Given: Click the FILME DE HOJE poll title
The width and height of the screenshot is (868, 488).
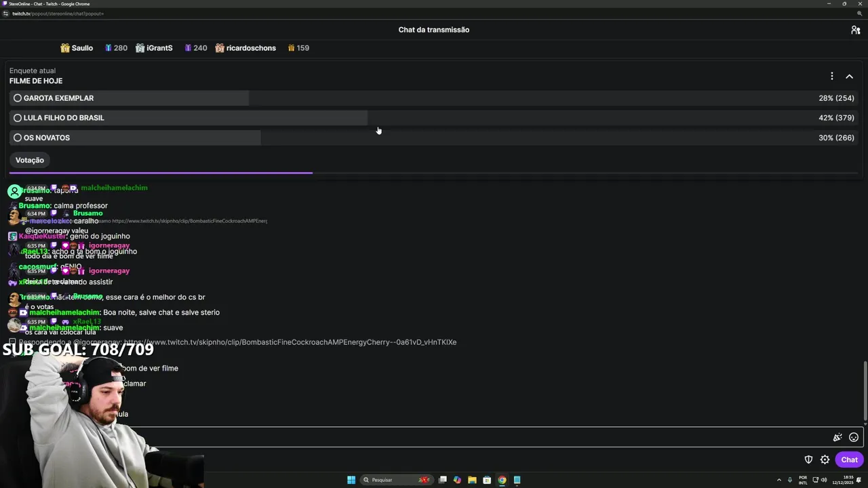Looking at the screenshot, I should click(x=36, y=81).
